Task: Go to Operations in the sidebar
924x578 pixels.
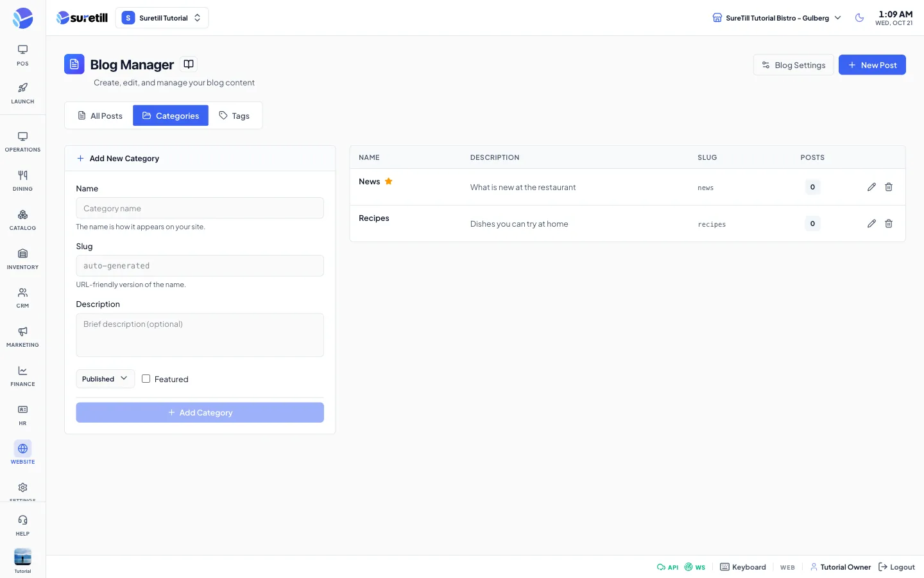Action: [x=22, y=142]
